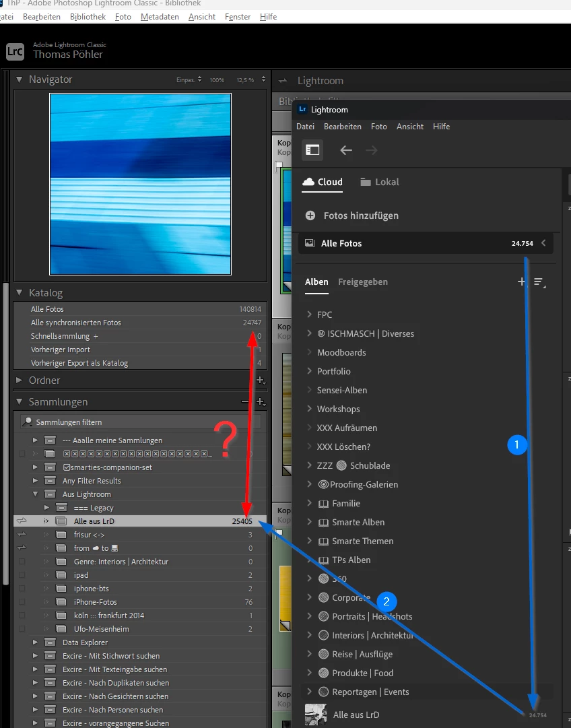Collapse the Aus Lightroom collection set

(x=35, y=494)
